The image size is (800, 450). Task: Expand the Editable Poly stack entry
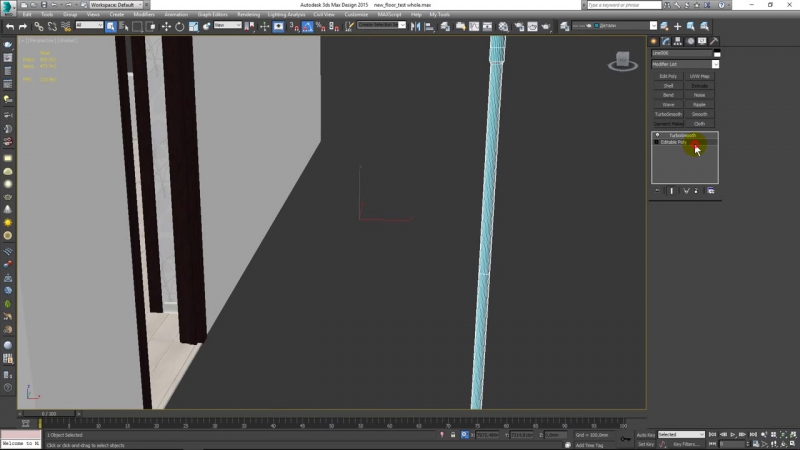657,142
